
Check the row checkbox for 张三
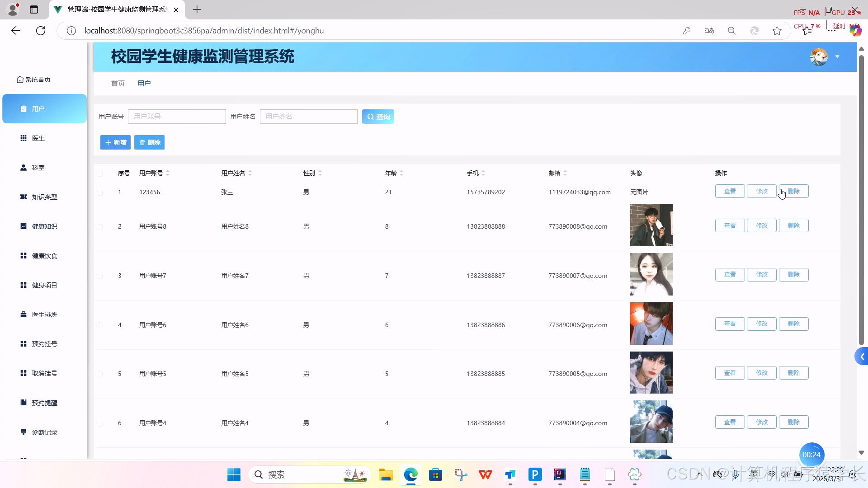click(x=100, y=192)
